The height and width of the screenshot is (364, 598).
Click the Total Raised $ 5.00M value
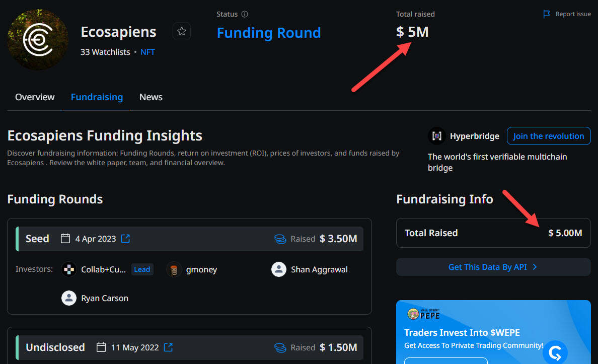(565, 233)
